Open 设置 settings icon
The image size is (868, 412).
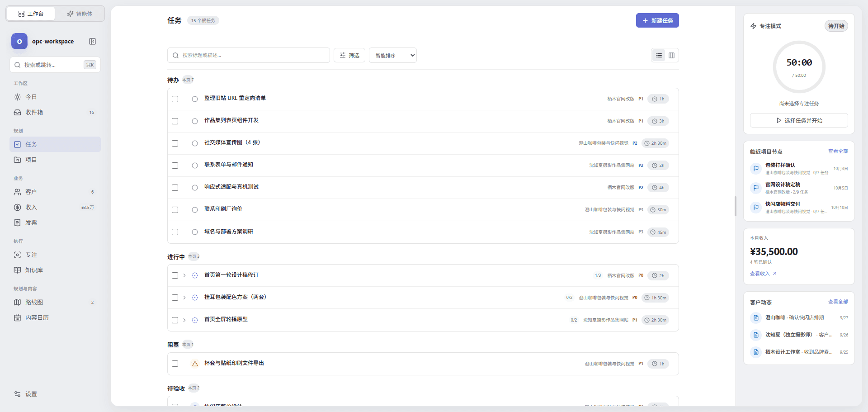pos(17,394)
